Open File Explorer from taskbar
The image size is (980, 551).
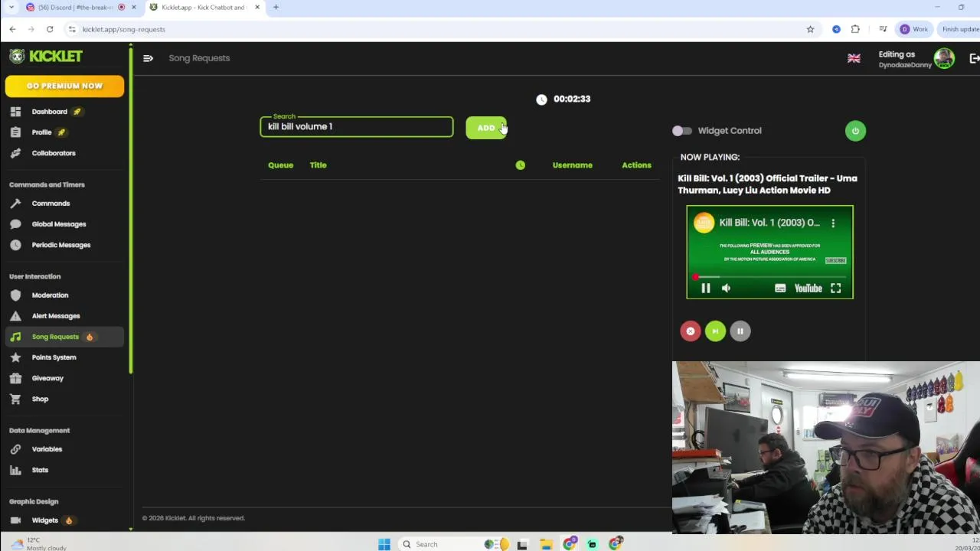click(x=546, y=544)
